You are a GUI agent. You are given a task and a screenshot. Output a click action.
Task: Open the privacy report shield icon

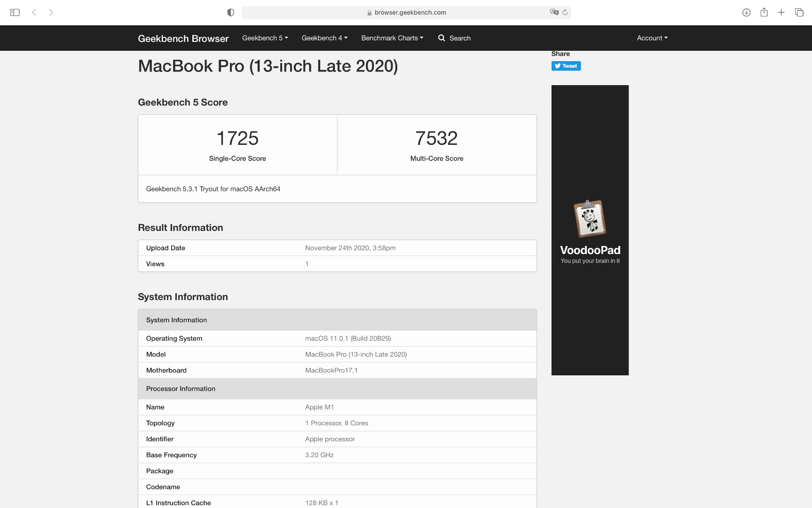point(230,12)
